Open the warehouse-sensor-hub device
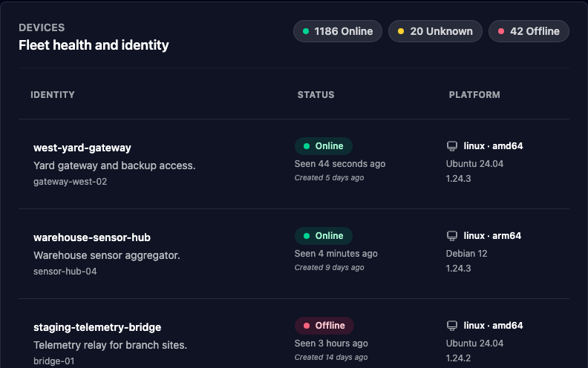The height and width of the screenshot is (368, 588). click(92, 237)
